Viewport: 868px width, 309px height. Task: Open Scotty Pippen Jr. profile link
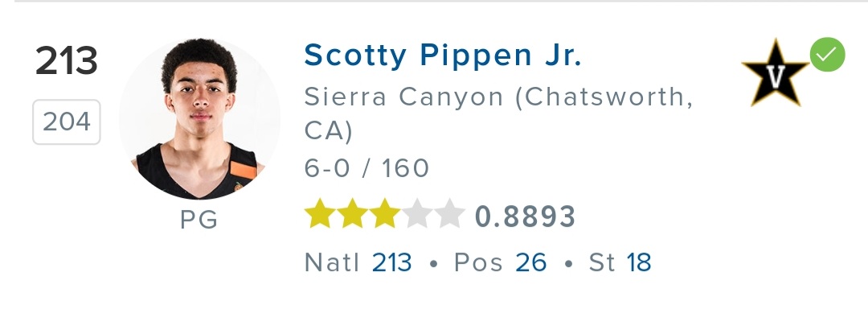442,56
